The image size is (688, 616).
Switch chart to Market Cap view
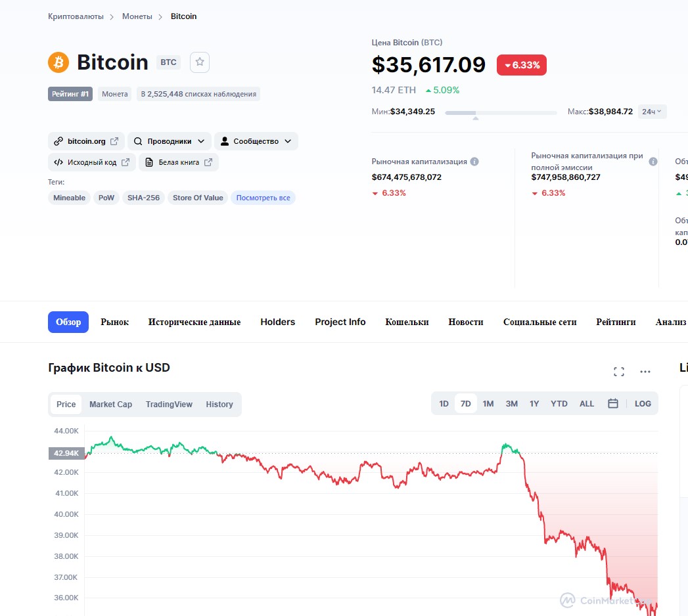110,405
